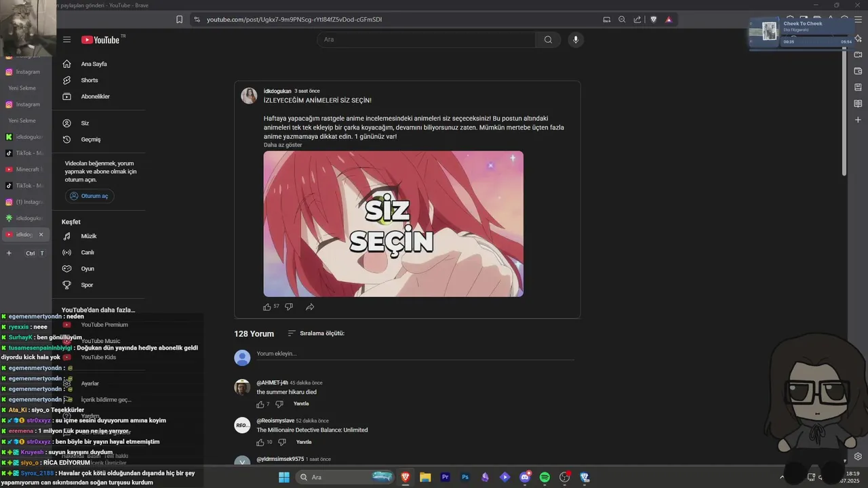868x488 pixels.
Task: Open Brave Rewards triangle icon
Action: (669, 20)
